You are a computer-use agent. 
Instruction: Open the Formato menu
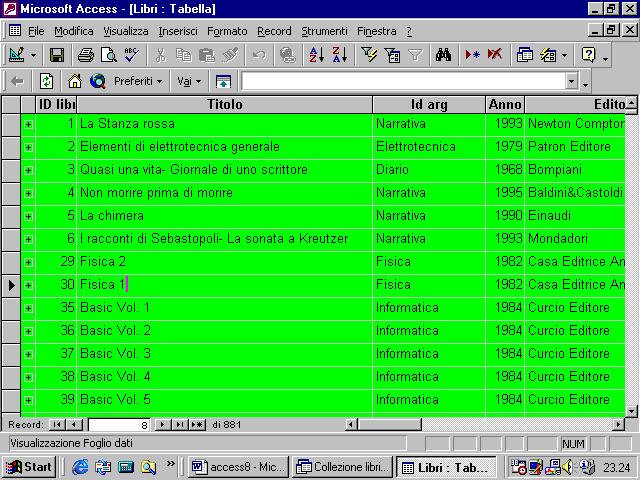tap(227, 31)
